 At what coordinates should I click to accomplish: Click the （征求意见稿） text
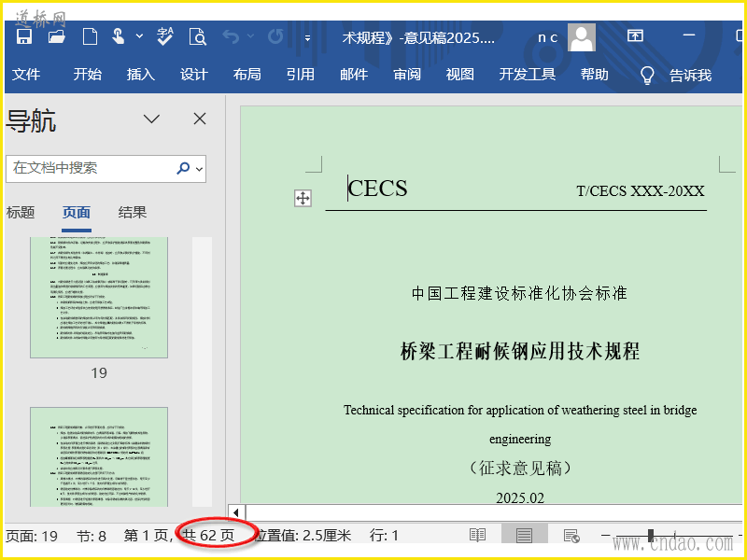(520, 469)
